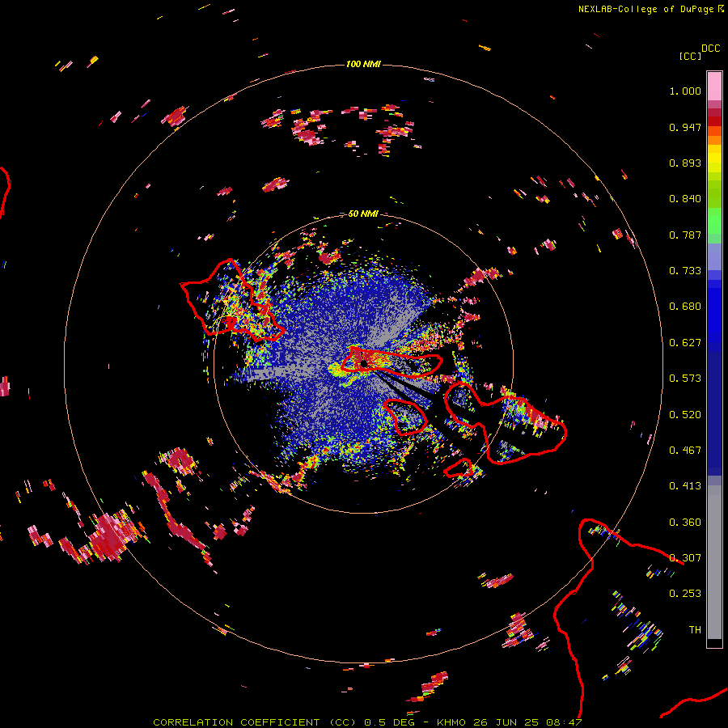Select the 0.520 scale value
728x728 pixels.
point(685,415)
